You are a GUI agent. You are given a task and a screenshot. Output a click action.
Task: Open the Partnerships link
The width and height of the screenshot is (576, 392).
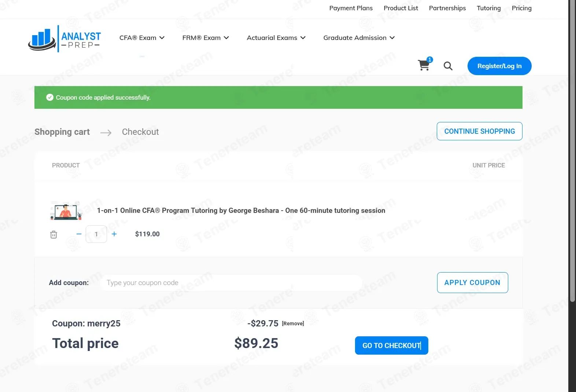[447, 8]
